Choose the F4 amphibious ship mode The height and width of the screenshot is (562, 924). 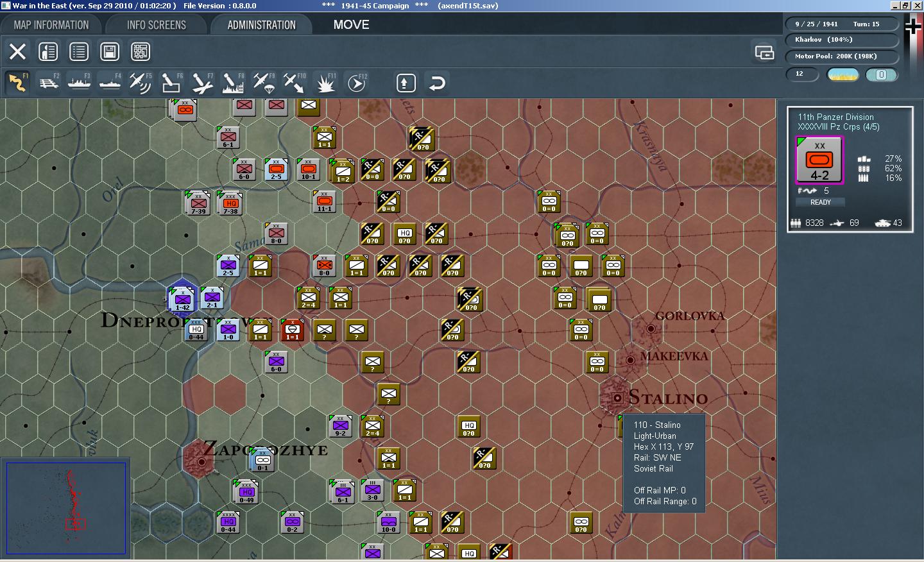point(110,83)
